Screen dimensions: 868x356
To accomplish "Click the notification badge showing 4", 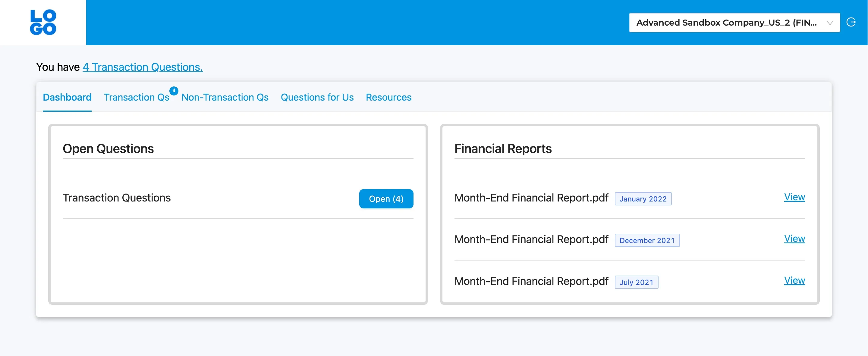I will click(174, 91).
